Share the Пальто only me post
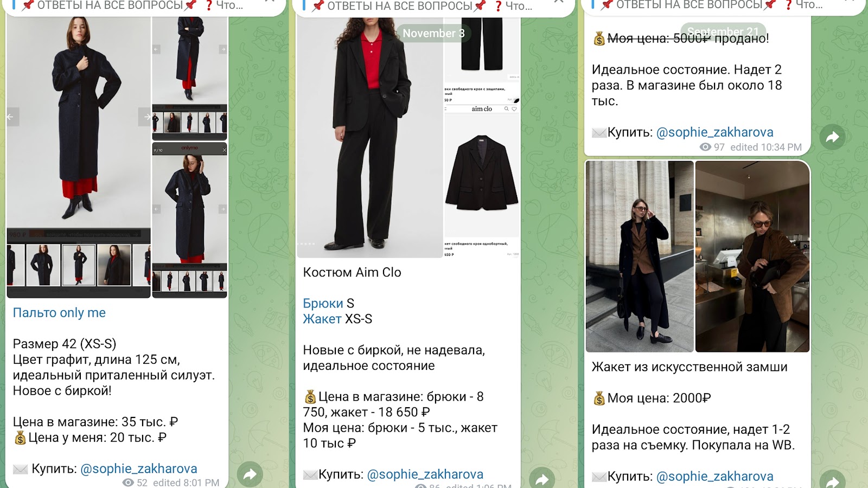 (x=250, y=475)
